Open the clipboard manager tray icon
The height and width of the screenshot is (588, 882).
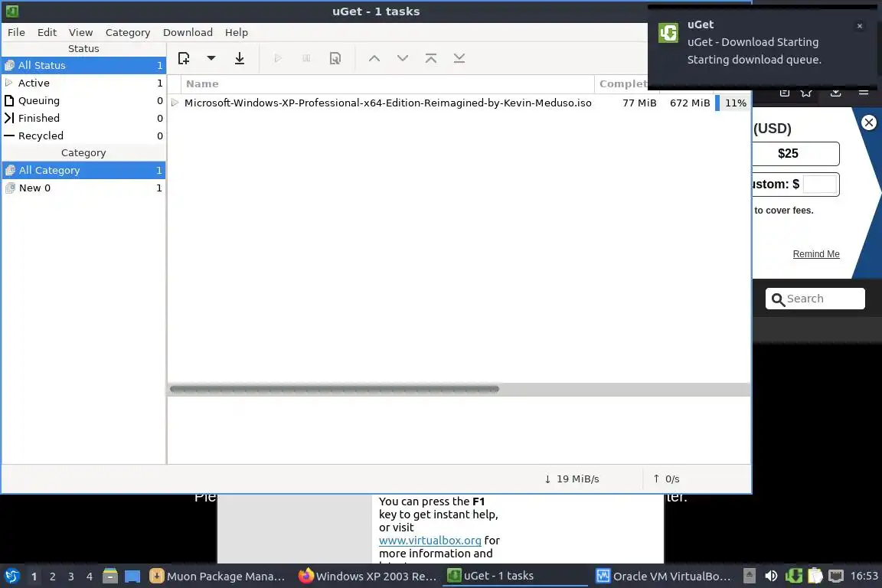(815, 577)
